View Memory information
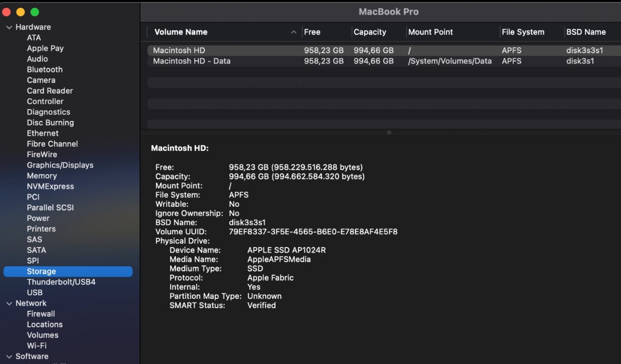Image resolution: width=621 pixels, height=364 pixels. pyautogui.click(x=42, y=176)
